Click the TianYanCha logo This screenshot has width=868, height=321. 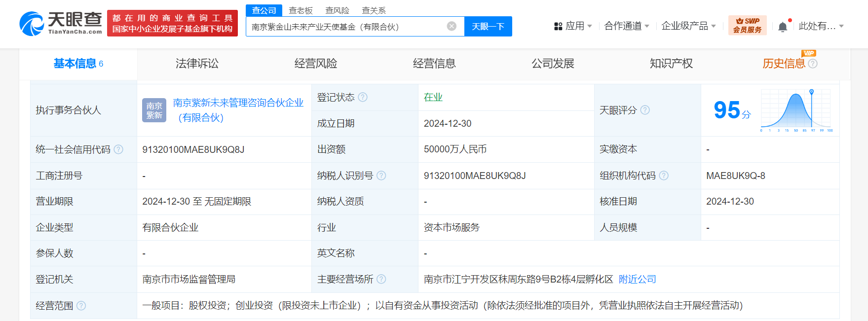pyautogui.click(x=61, y=24)
